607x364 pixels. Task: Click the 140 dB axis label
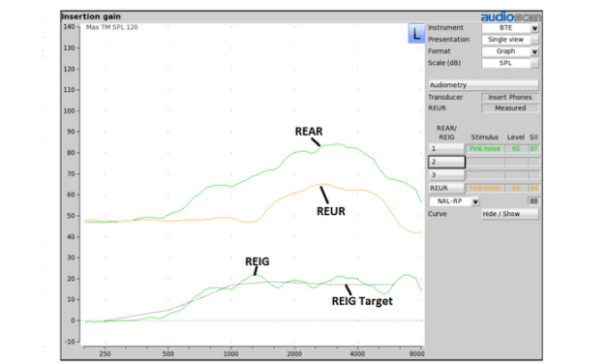[x=69, y=27]
